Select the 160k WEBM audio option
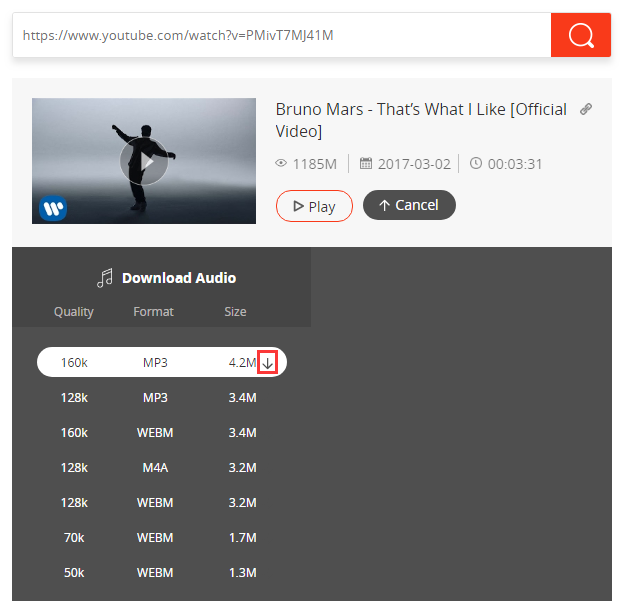This screenshot has width=624, height=601. pos(162,432)
